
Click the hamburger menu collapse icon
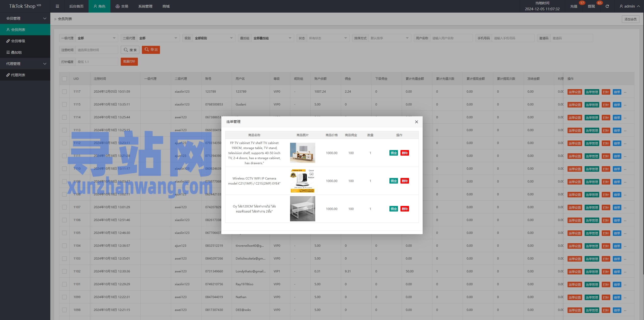coord(57,6)
